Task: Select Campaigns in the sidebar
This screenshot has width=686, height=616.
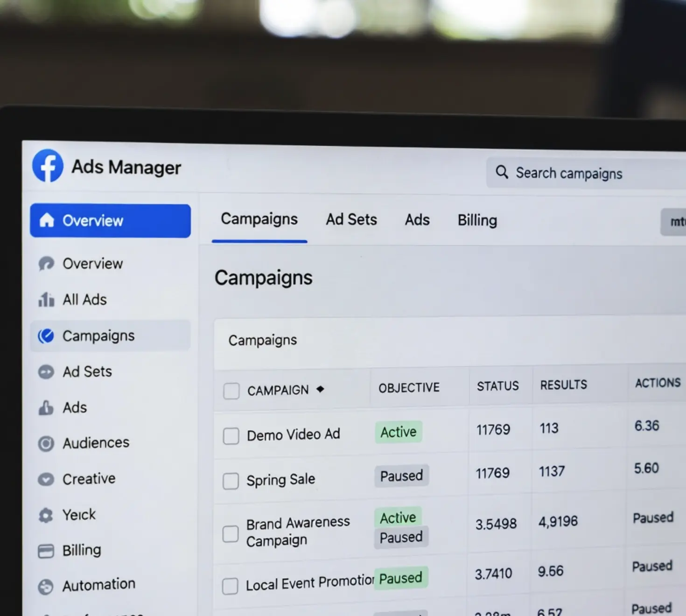Action: tap(110, 336)
